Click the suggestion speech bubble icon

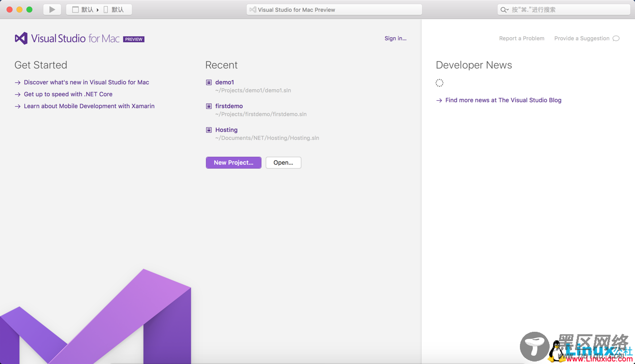click(616, 38)
